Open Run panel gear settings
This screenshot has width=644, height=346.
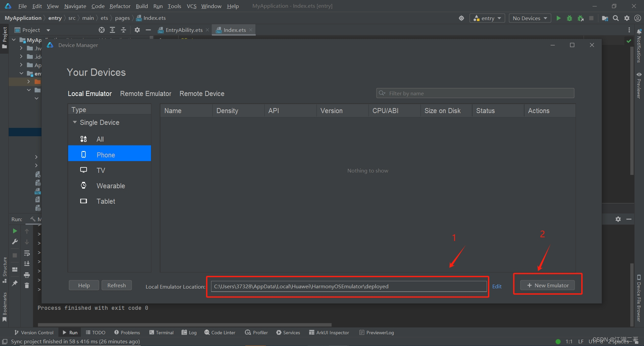click(x=618, y=219)
